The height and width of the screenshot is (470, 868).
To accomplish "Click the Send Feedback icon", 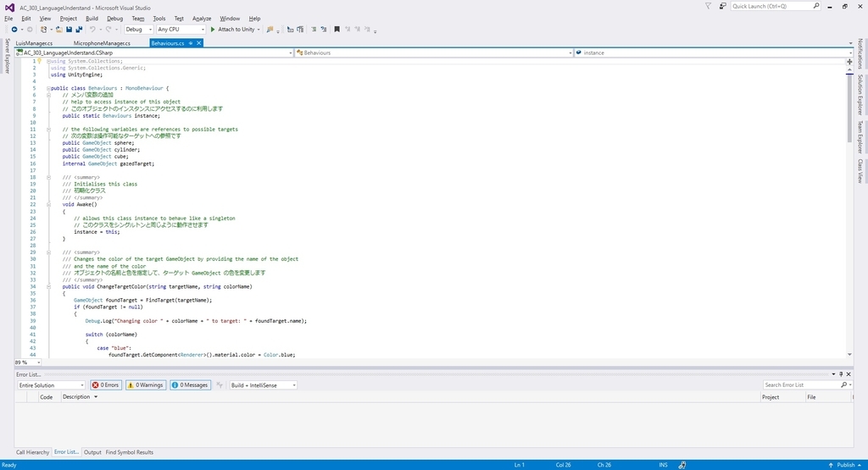I will [x=723, y=6].
